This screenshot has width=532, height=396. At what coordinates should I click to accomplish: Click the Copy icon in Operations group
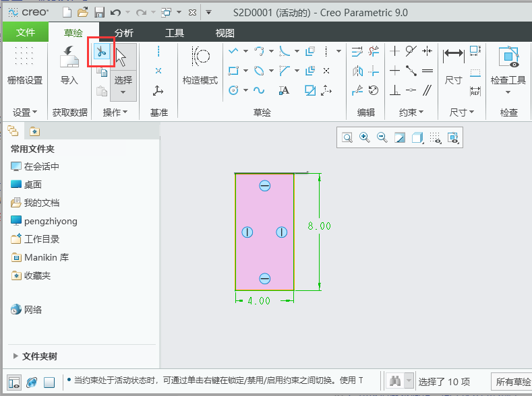point(101,72)
